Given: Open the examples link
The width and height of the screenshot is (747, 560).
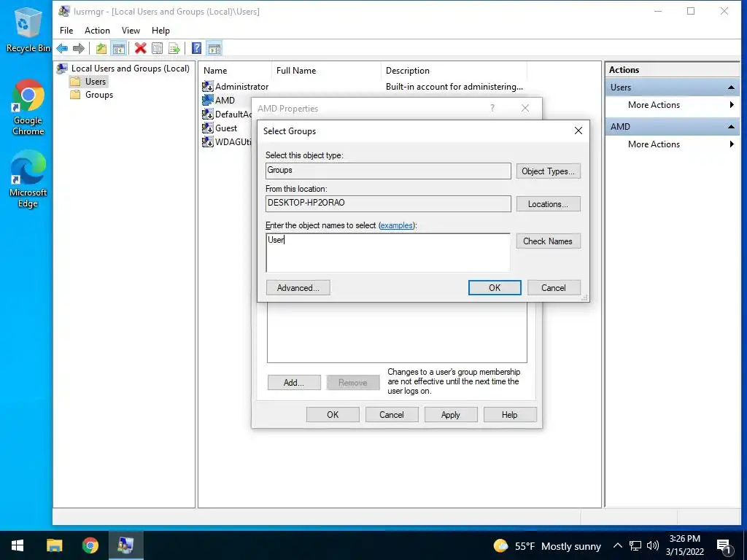Looking at the screenshot, I should coord(396,225).
